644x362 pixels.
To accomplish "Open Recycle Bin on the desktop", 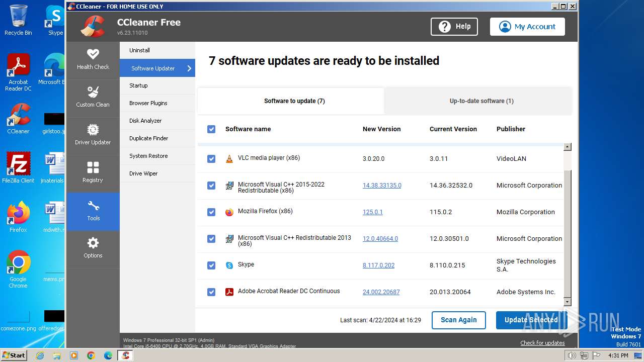I will pos(18,20).
